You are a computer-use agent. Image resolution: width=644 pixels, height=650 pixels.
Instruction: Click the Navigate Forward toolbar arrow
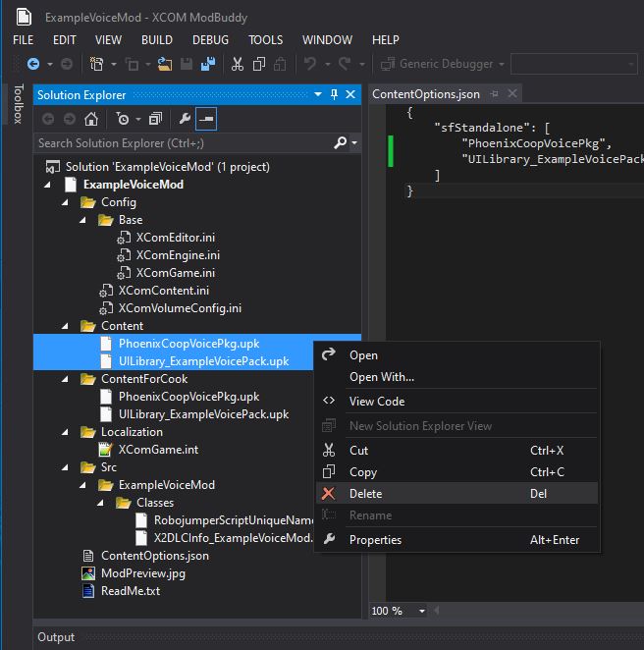click(67, 64)
